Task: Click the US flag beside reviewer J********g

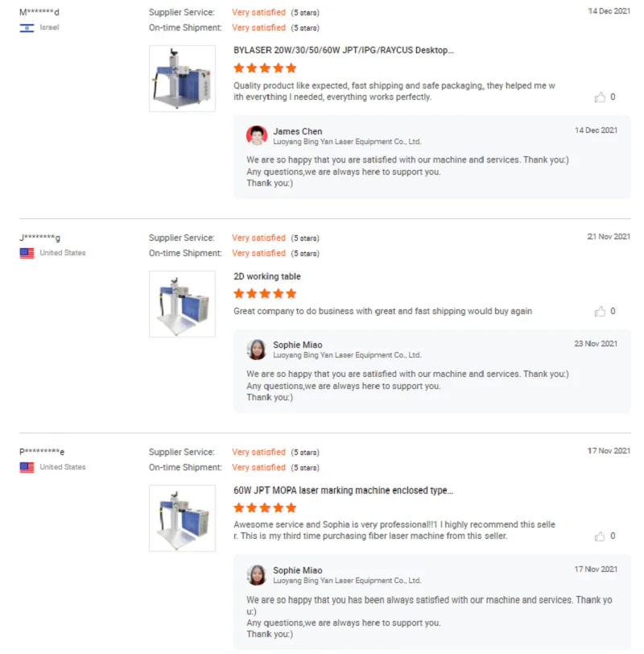Action: pos(27,253)
